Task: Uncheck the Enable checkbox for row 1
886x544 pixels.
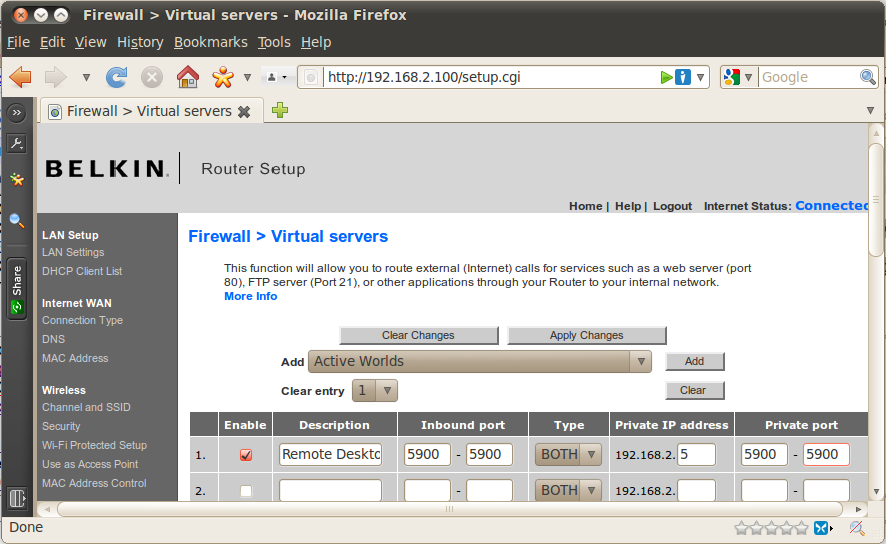Action: click(x=245, y=455)
